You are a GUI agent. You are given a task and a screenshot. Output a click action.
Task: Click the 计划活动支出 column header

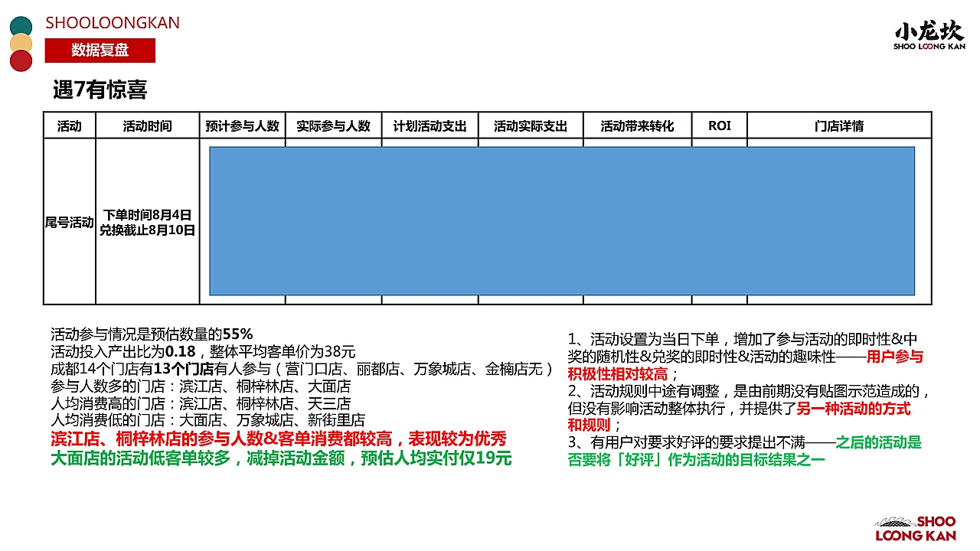[430, 126]
